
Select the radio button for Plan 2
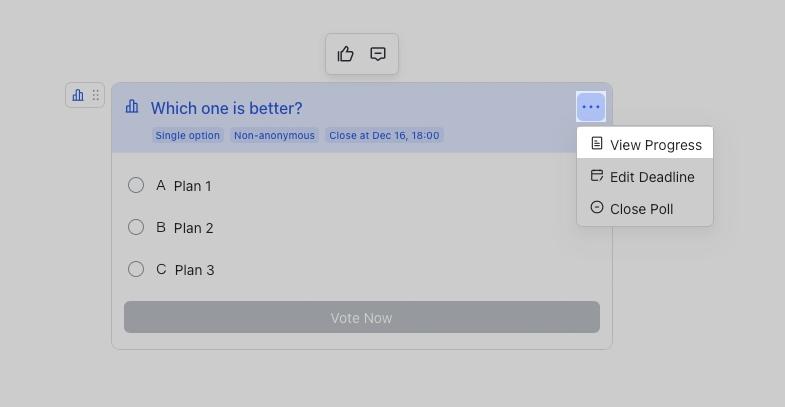(x=136, y=227)
